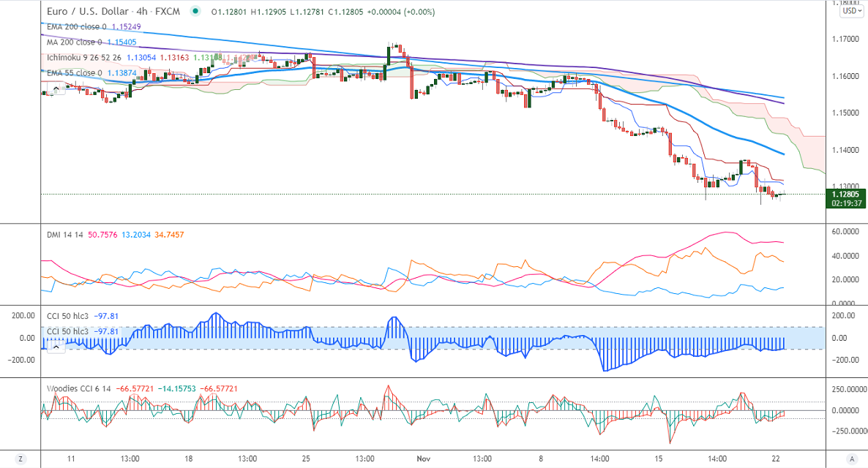The image size is (868, 468).
Task: Click the 60.0000 DMI axis label
Action: click(x=845, y=231)
